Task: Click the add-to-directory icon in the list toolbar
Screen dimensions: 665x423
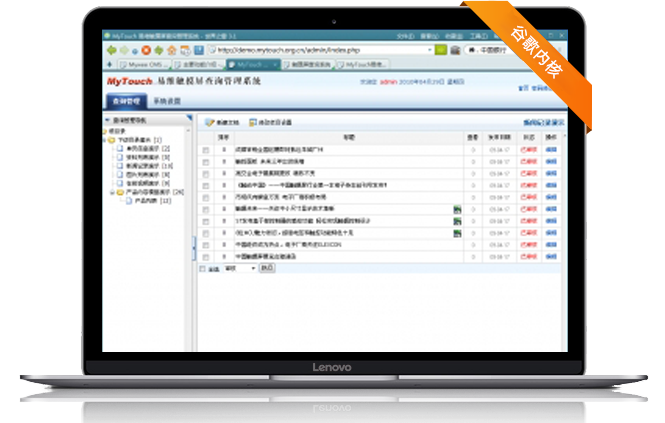Action: click(253, 122)
